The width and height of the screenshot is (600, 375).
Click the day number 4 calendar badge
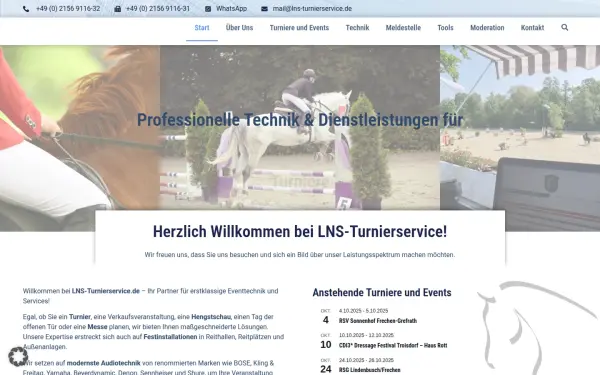click(x=326, y=320)
